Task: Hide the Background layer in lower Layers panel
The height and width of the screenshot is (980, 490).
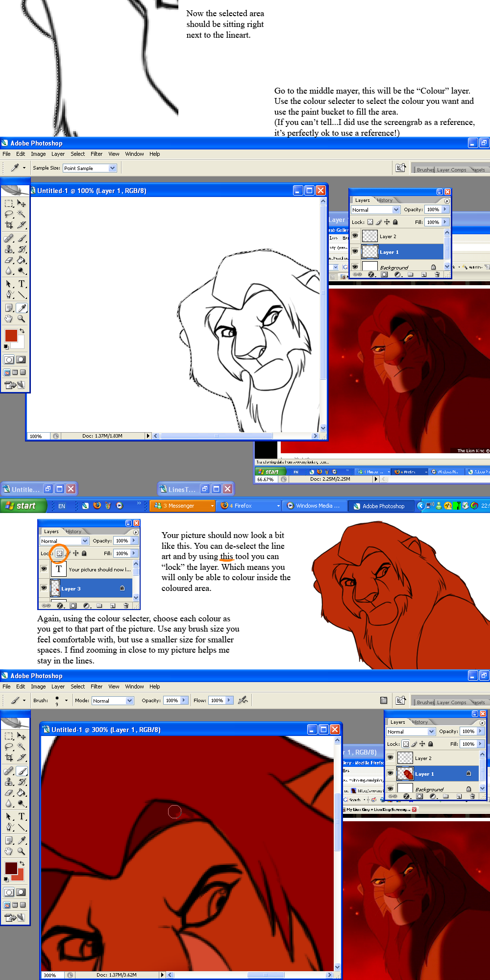Action: tap(390, 788)
